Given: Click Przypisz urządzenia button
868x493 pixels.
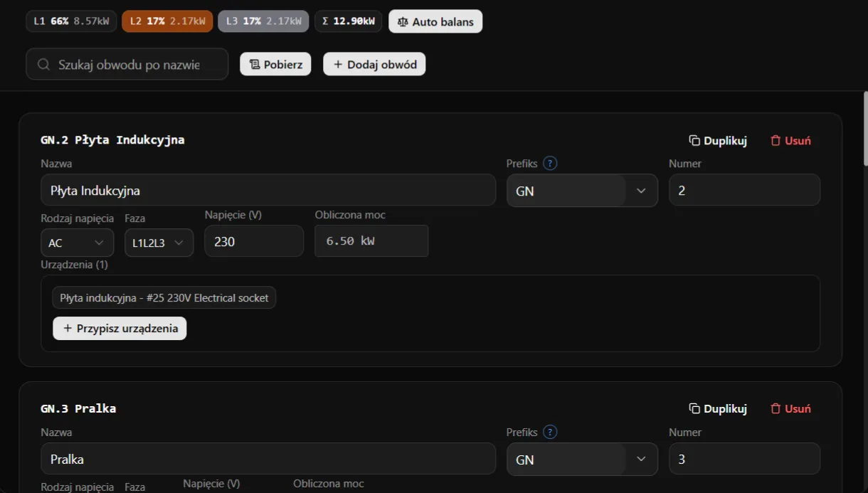Looking at the screenshot, I should [x=120, y=328].
